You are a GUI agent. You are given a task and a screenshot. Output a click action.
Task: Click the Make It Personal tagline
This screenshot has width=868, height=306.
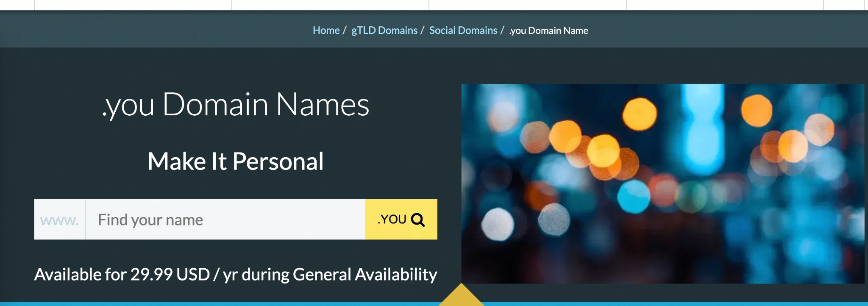236,161
